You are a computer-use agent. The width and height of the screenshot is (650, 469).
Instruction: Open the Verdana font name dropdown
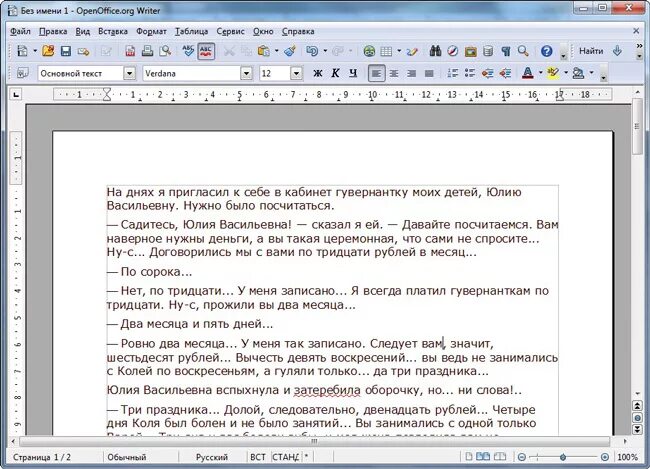pos(246,74)
